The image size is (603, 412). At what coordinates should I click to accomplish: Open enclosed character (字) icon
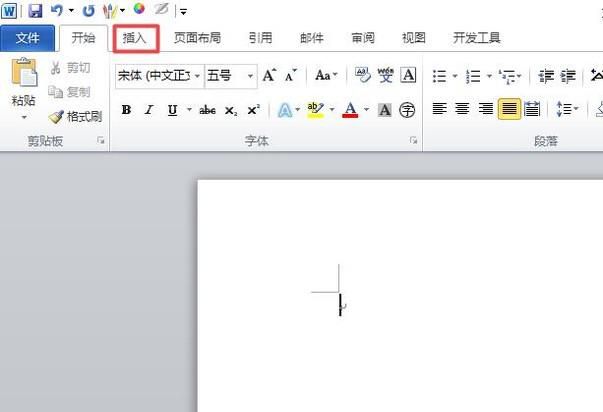[407, 110]
